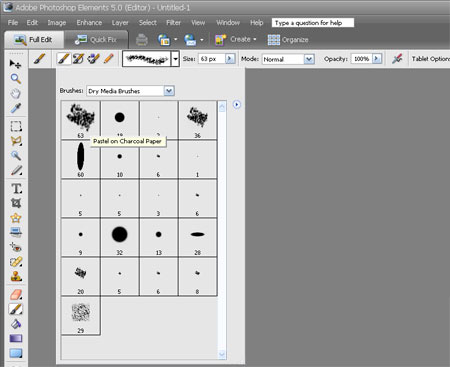Choose the Paint Bucket tool
This screenshot has width=450, height=367.
tap(16, 324)
